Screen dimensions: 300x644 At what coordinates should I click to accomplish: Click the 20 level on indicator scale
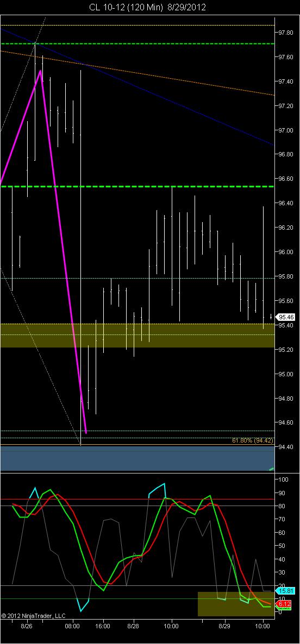(x=282, y=586)
